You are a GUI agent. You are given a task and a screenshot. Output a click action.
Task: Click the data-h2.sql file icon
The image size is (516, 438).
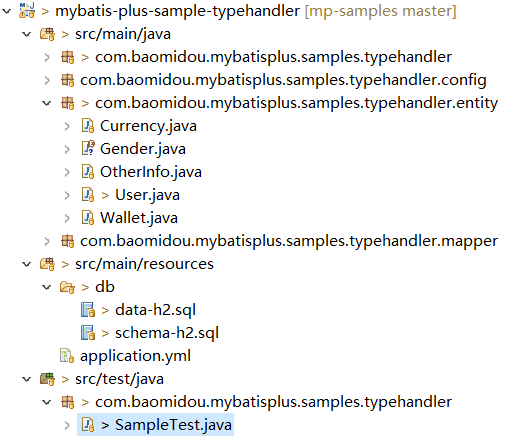pos(88,310)
